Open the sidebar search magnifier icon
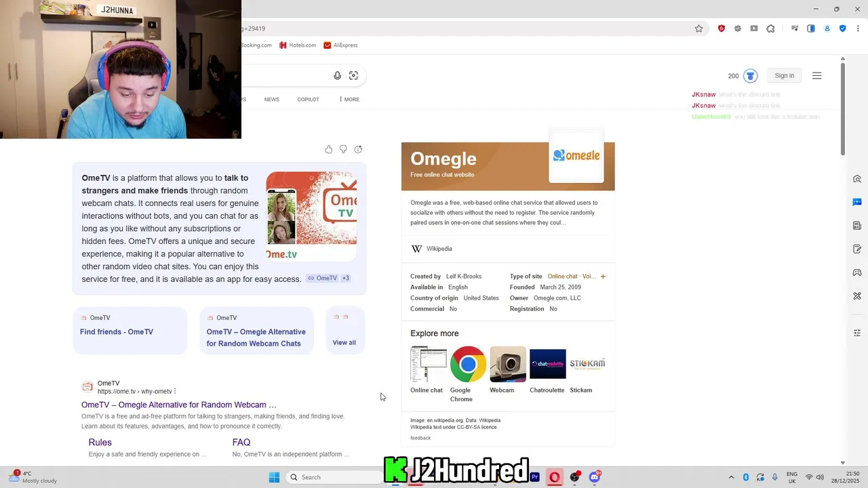This screenshot has width=868, height=488. click(857, 179)
